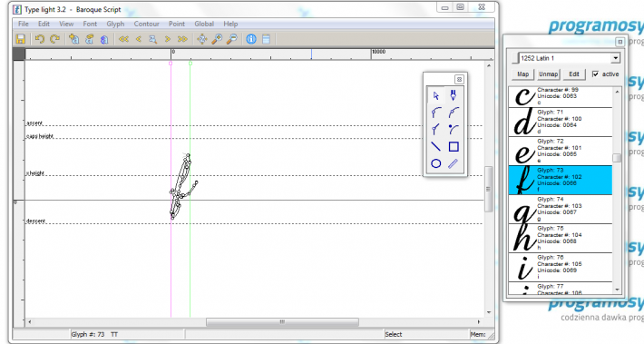
Task: Open the find glyph magnifier icon
Action: [152, 39]
